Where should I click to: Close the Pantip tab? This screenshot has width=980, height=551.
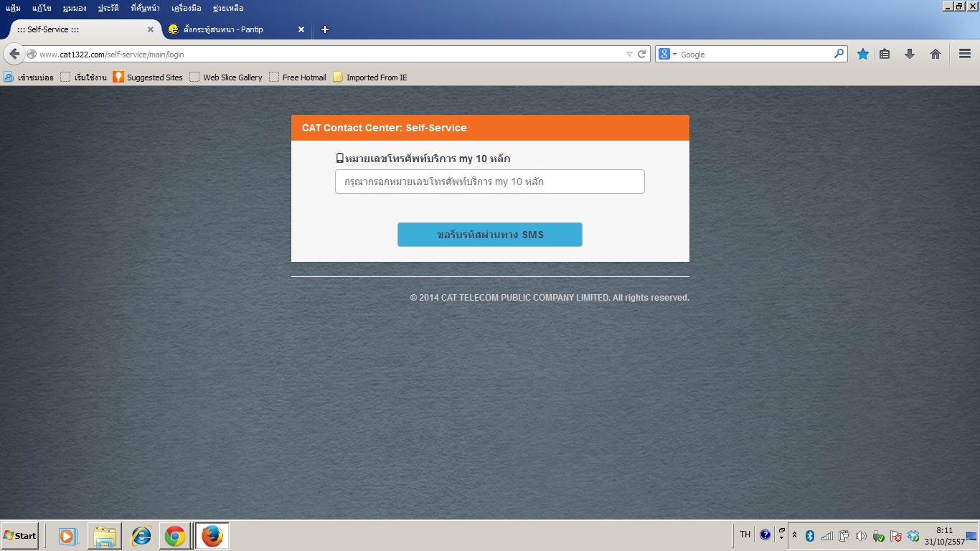[x=301, y=29]
